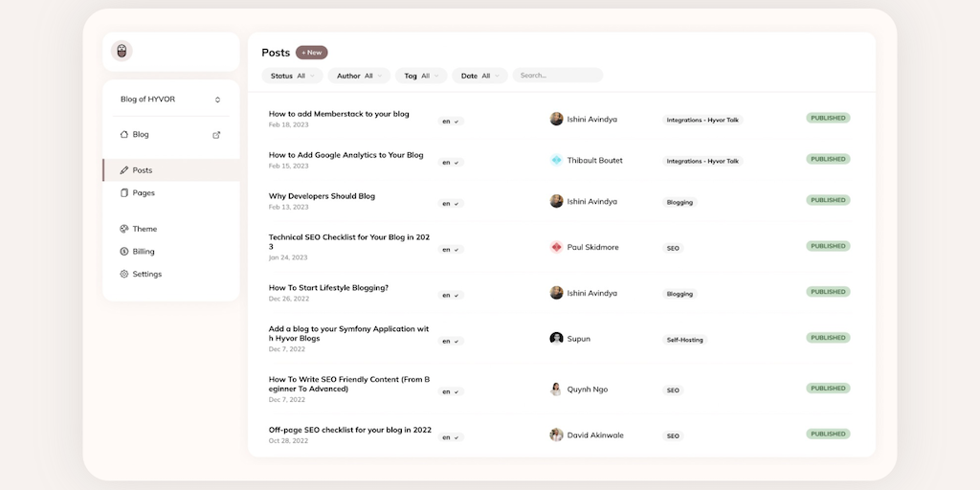Click Integrations - Hyvor Talk tag on the Google Analytics row
Screen dimensions: 980x490
[702, 161]
